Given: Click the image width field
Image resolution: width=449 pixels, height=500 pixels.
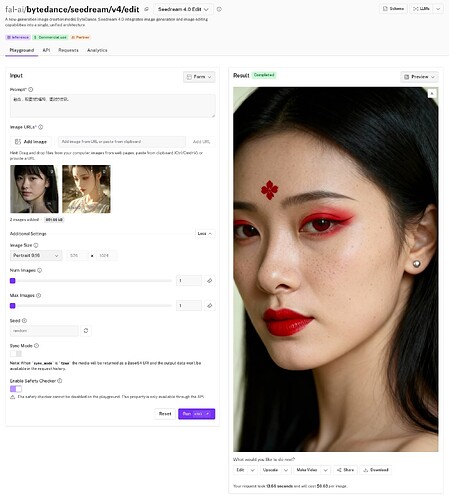Looking at the screenshot, I should 77,256.
